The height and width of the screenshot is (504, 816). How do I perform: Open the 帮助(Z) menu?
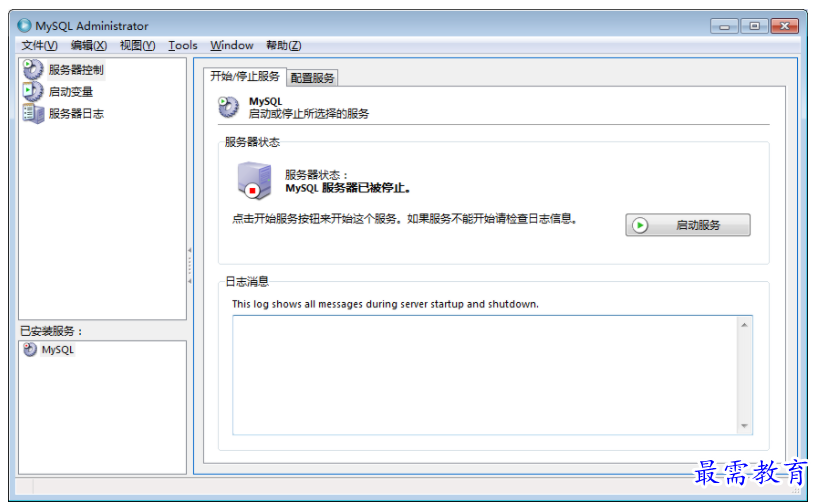(x=284, y=45)
